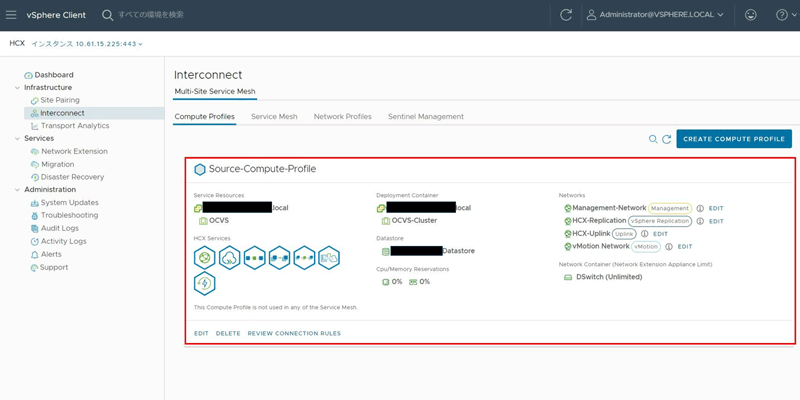800x400 pixels.
Task: Click the lightning-bolt recovery HCX service icon
Action: 205,284
